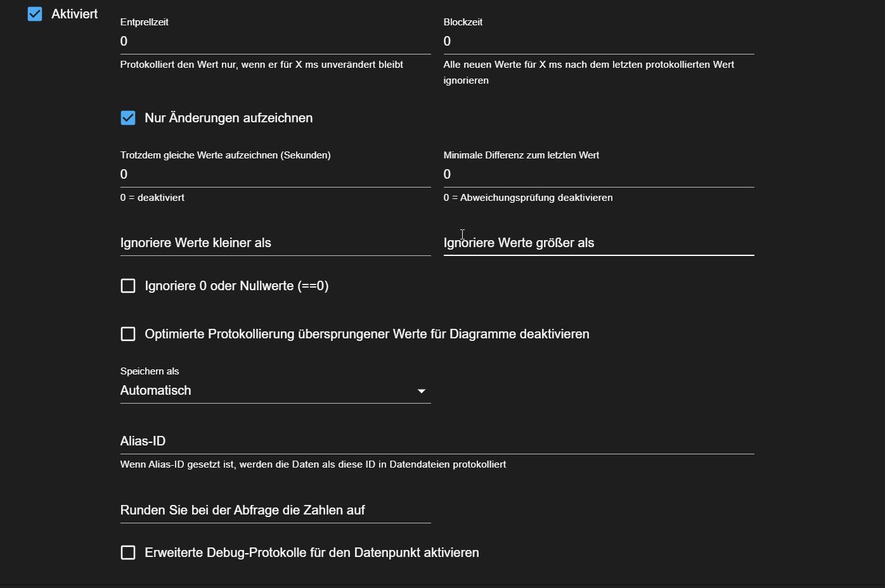Enable Erweiterte Debug-Protokolle checkbox
Image resolution: width=885 pixels, height=588 pixels.
pyautogui.click(x=128, y=553)
